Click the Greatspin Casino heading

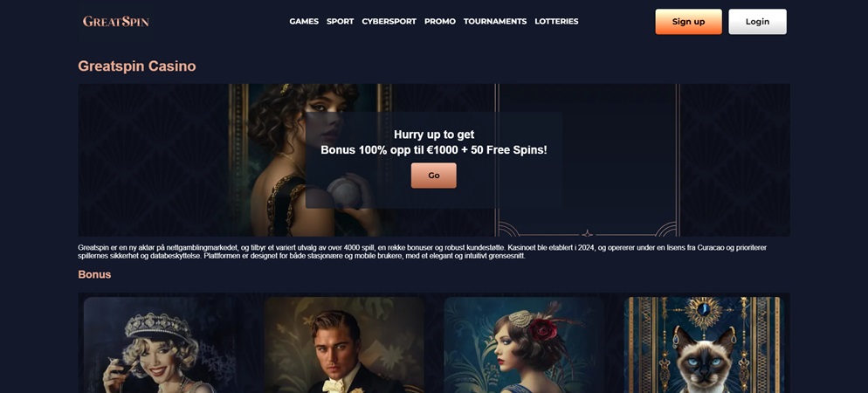click(137, 66)
